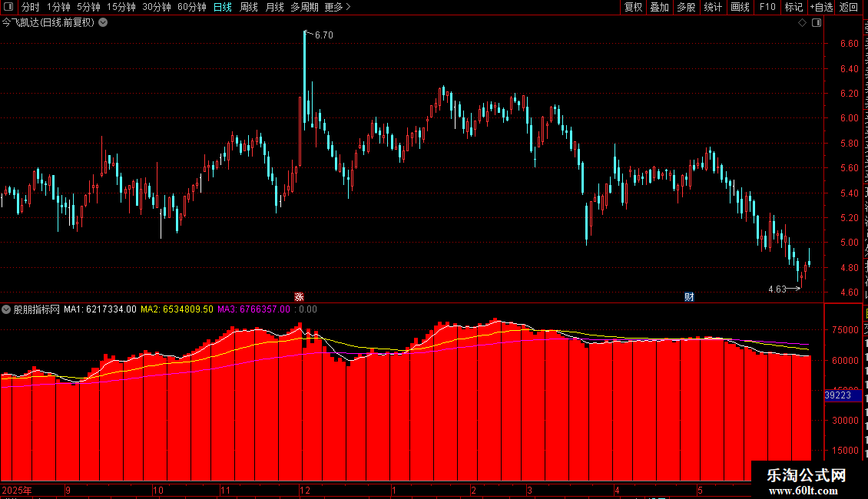This screenshot has width=868, height=499.
Task: Click the 30000 volume axis label
Action: [x=845, y=421]
